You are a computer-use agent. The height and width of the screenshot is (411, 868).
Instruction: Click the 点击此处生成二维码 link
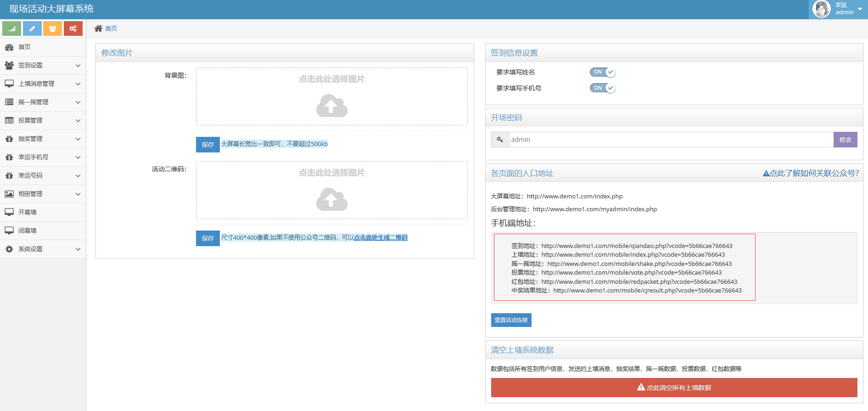click(x=381, y=237)
